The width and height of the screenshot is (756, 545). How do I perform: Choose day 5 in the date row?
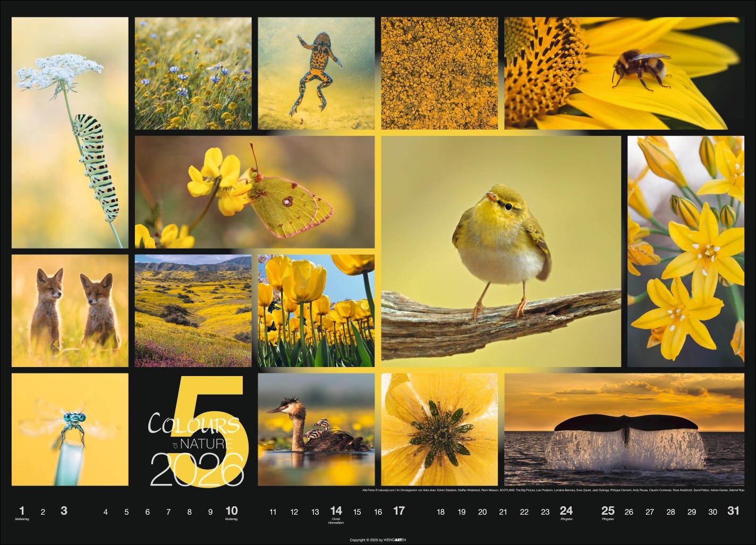[126, 512]
